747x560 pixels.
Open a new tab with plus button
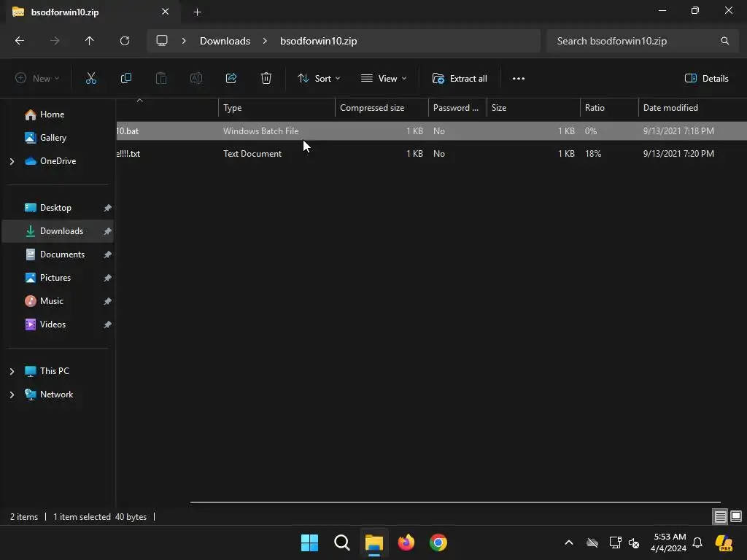pos(197,12)
